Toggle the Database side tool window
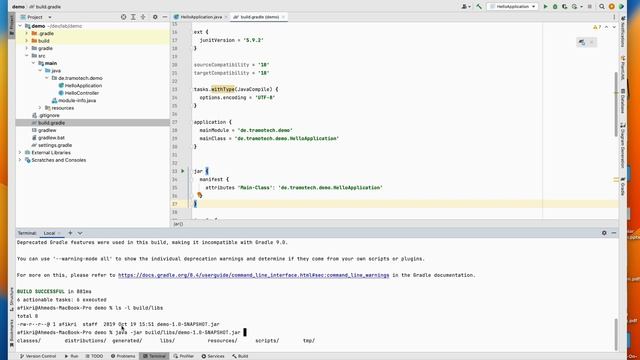 tap(623, 101)
